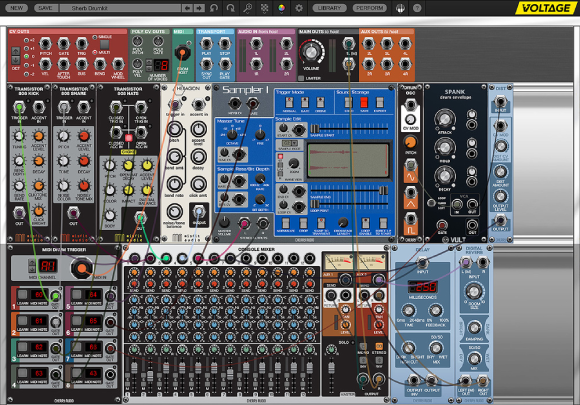Click PITCH jack in CV Outs

[45, 44]
